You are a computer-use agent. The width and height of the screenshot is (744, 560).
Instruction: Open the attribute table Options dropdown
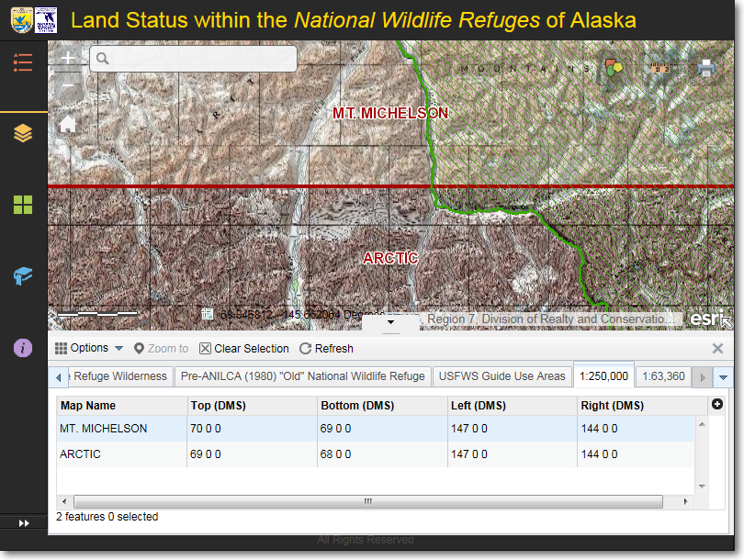tap(89, 348)
